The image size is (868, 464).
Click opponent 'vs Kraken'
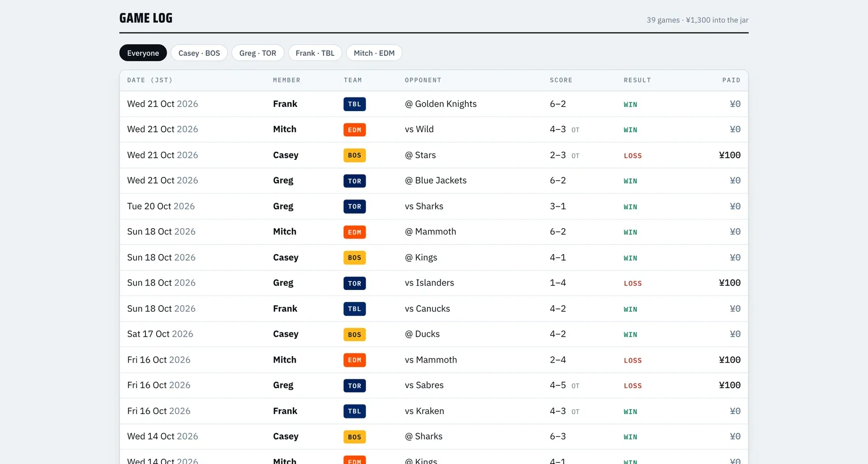point(424,411)
